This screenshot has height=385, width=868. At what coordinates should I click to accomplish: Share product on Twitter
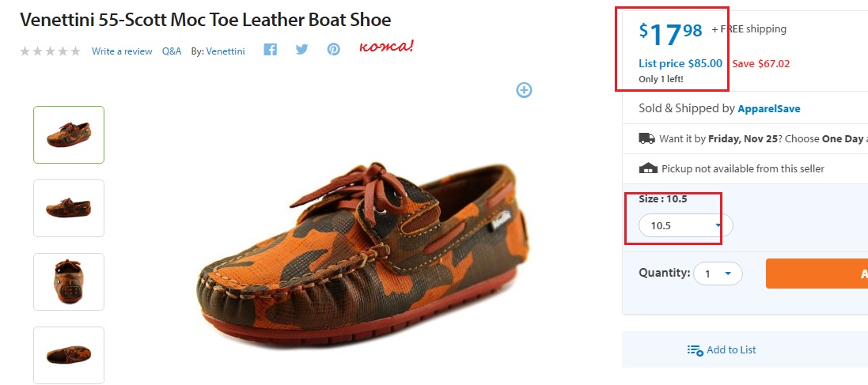click(301, 50)
